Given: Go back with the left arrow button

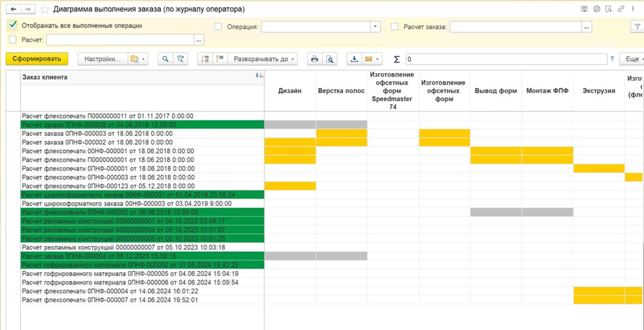Looking at the screenshot, I should coord(13,10).
